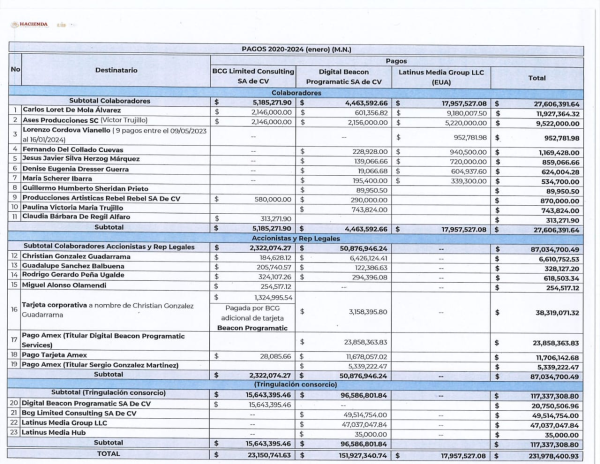The width and height of the screenshot is (600, 464).
Task: Select the Denise Eugenia Dresser Guerra row
Action: tap(296, 170)
